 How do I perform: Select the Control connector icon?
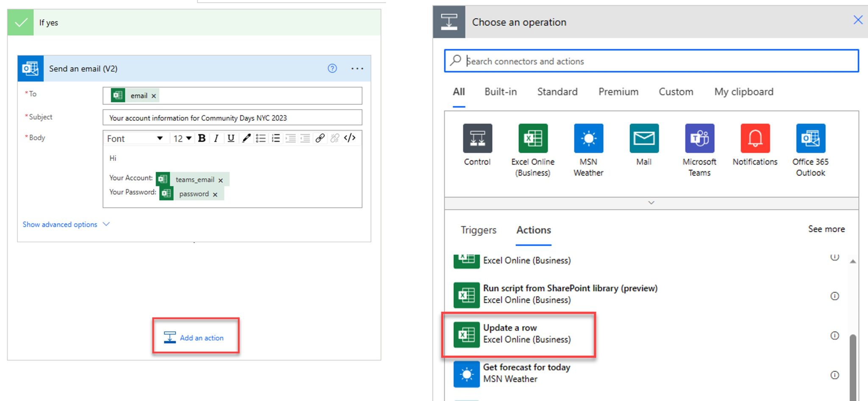coord(477,138)
